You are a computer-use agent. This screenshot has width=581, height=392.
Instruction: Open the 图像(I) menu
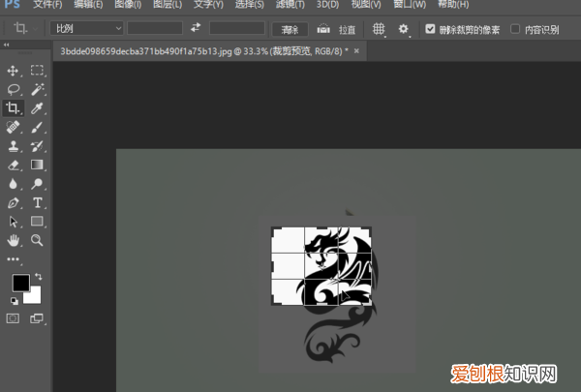[x=128, y=5]
